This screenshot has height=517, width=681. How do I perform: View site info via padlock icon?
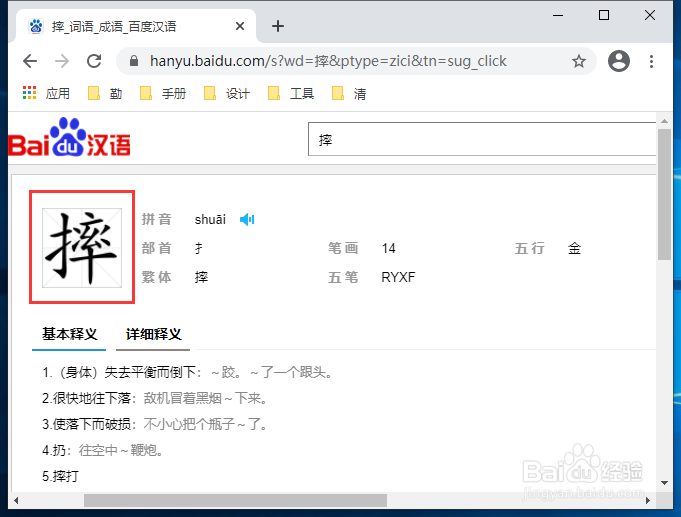[134, 61]
